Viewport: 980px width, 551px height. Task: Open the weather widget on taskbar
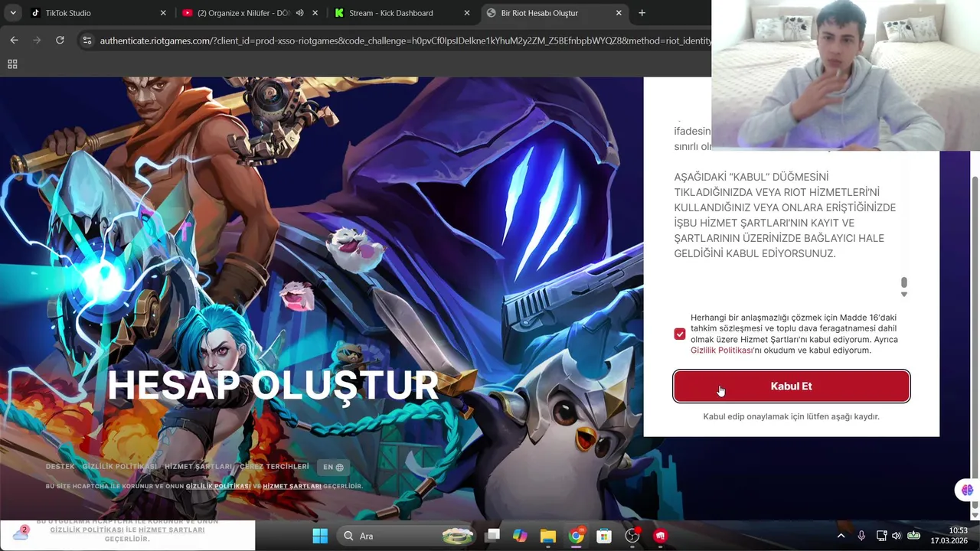pos(21,533)
